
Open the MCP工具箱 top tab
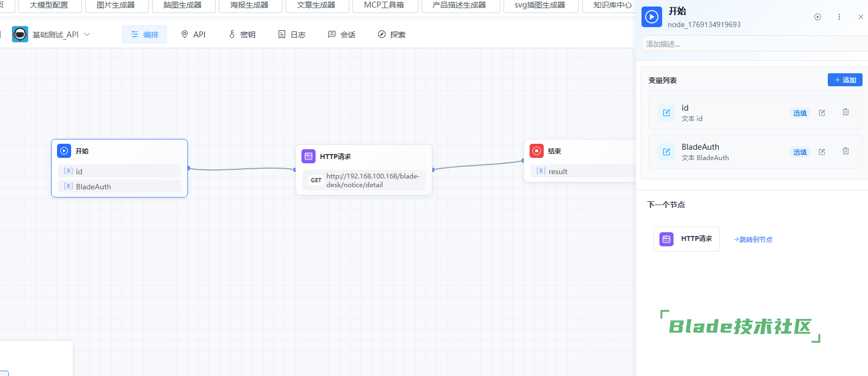[x=384, y=5]
